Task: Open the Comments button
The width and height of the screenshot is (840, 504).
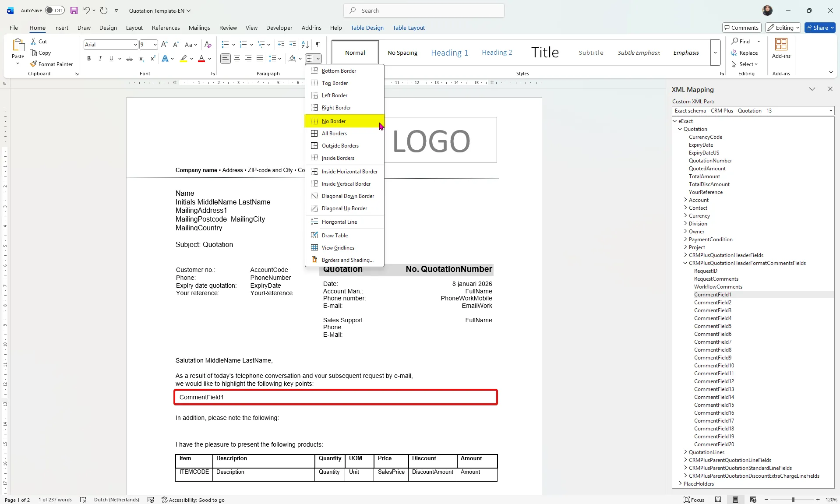Action: pyautogui.click(x=741, y=28)
